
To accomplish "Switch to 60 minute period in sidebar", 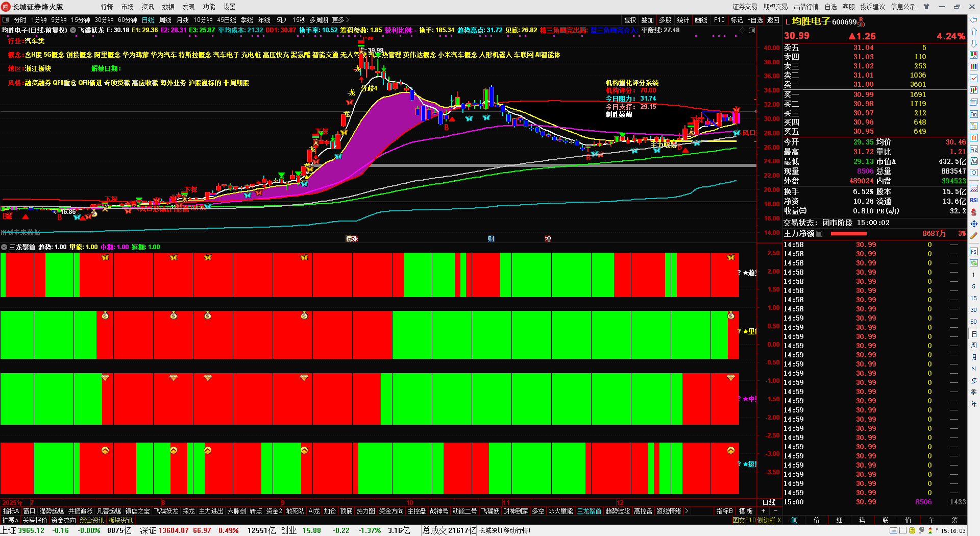I will click(974, 322).
